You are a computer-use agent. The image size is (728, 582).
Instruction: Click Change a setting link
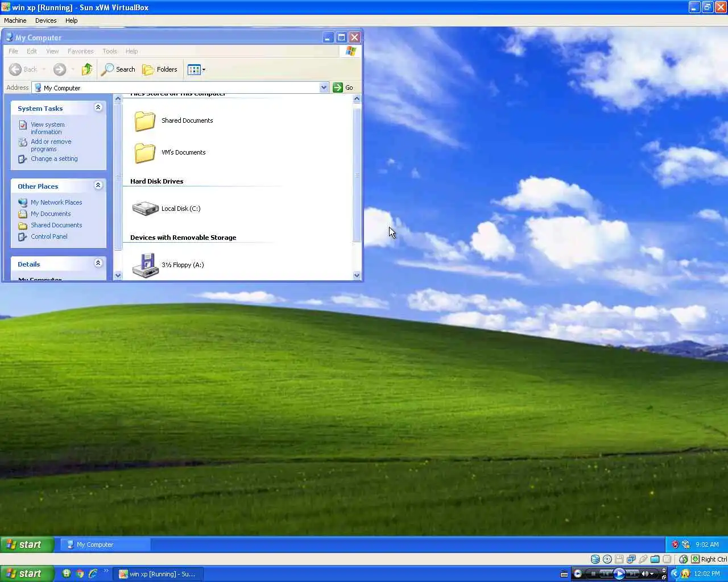pos(54,159)
